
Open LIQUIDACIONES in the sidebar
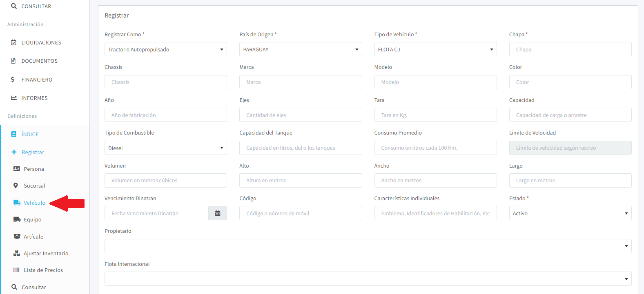(x=41, y=43)
